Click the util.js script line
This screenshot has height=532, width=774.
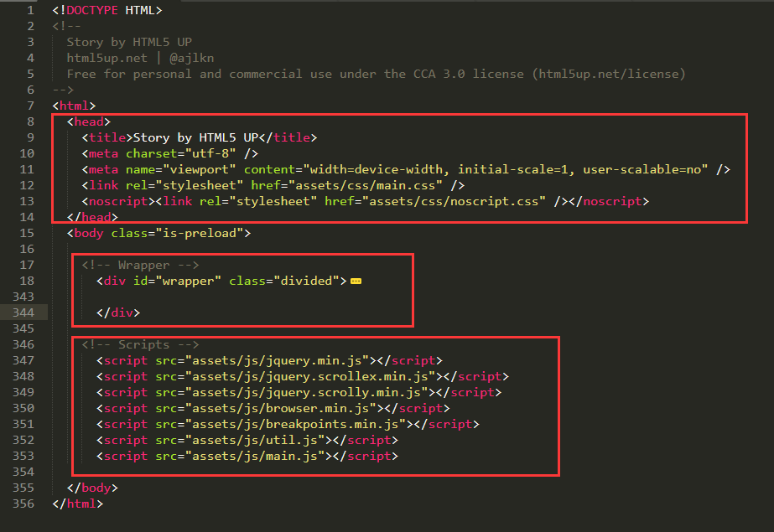tap(247, 440)
